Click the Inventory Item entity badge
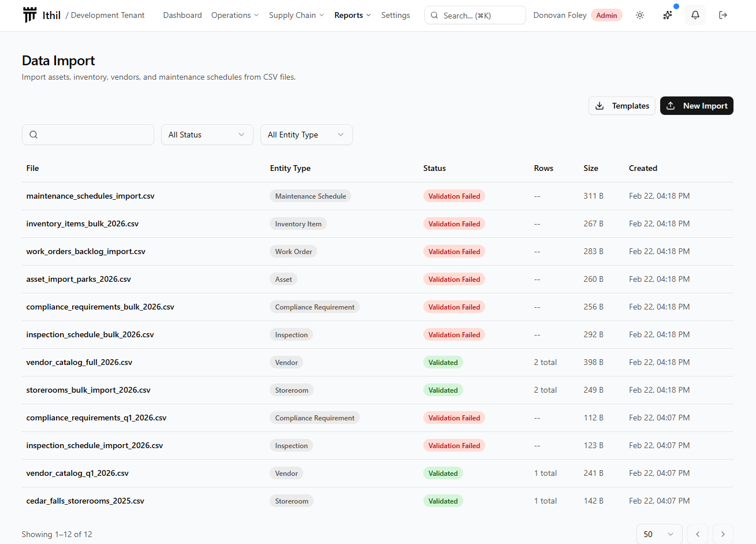Image resolution: width=756 pixels, height=544 pixels. coord(298,224)
